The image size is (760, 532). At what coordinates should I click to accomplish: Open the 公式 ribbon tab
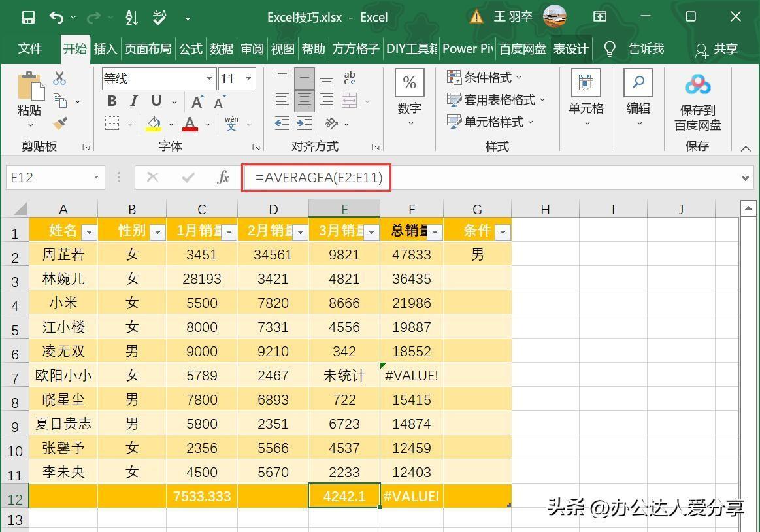191,49
